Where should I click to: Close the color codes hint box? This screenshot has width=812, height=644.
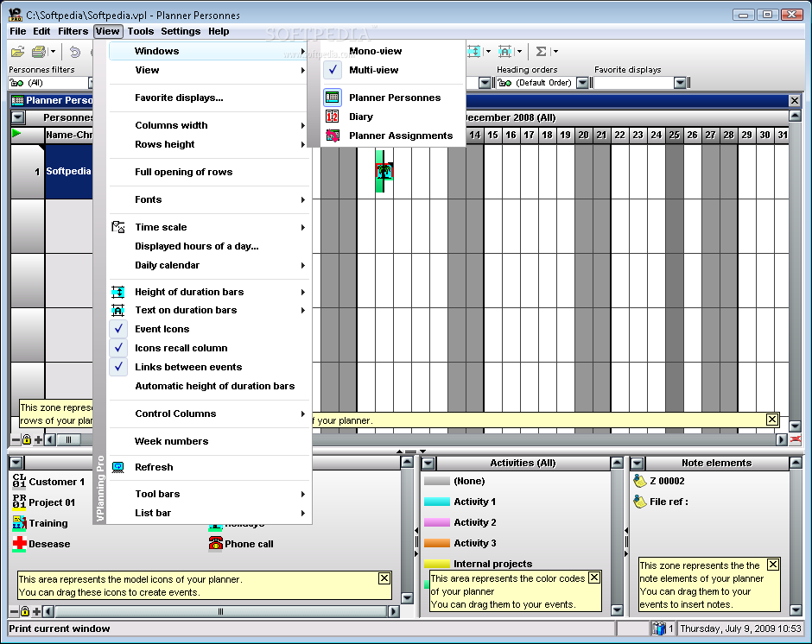tap(594, 578)
